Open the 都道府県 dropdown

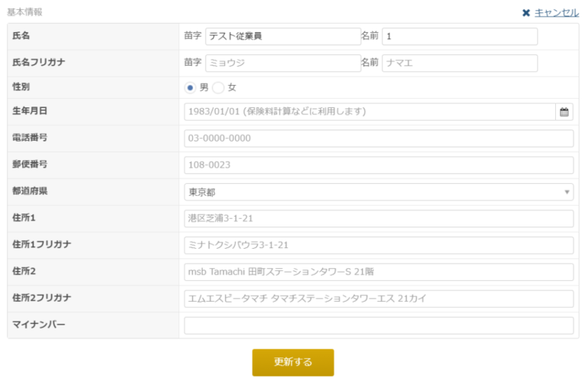[x=378, y=192]
